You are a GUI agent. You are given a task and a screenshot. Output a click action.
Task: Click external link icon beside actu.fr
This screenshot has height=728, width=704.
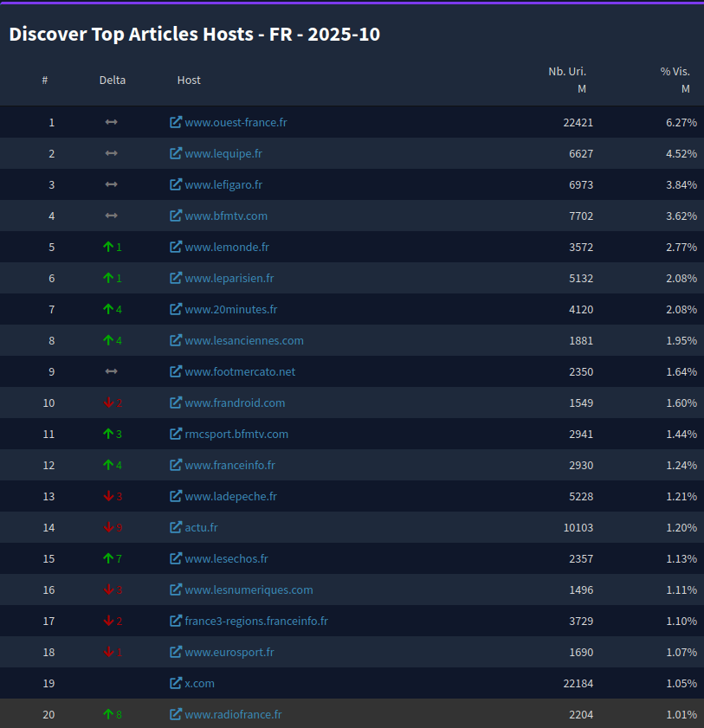tap(176, 527)
